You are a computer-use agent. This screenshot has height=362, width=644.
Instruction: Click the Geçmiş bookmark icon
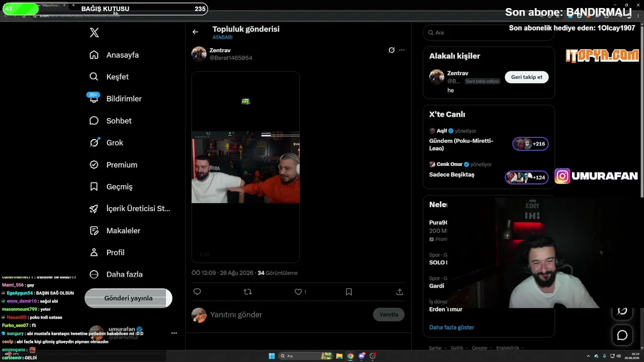pyautogui.click(x=94, y=187)
